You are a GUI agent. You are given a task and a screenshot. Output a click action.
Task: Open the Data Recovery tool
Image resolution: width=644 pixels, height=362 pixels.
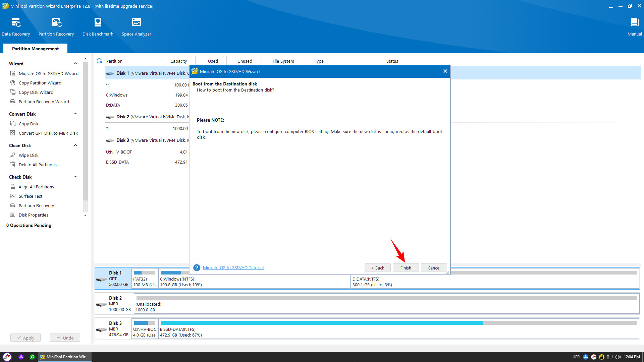pyautogui.click(x=16, y=27)
